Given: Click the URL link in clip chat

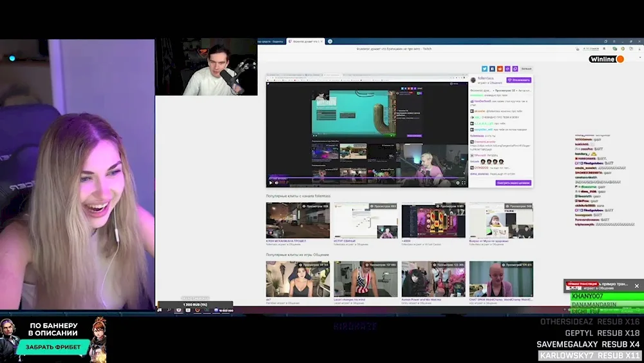Looking at the screenshot, I should pos(500,147).
